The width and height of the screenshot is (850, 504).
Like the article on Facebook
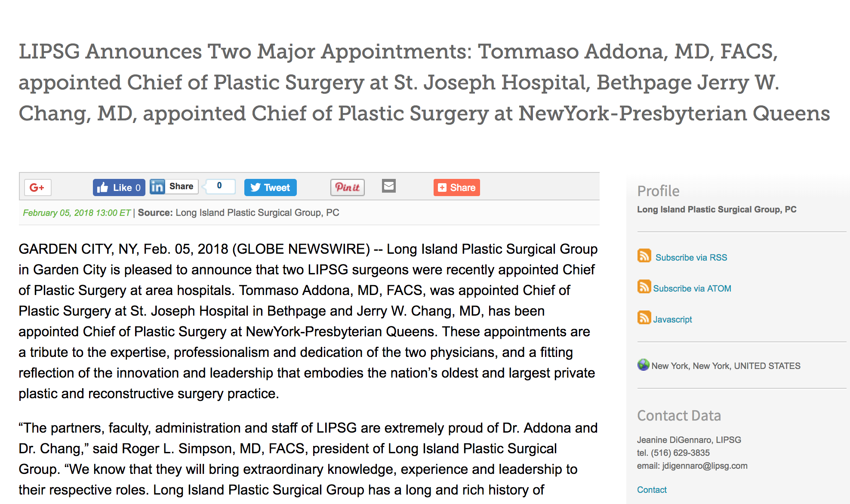(x=119, y=187)
